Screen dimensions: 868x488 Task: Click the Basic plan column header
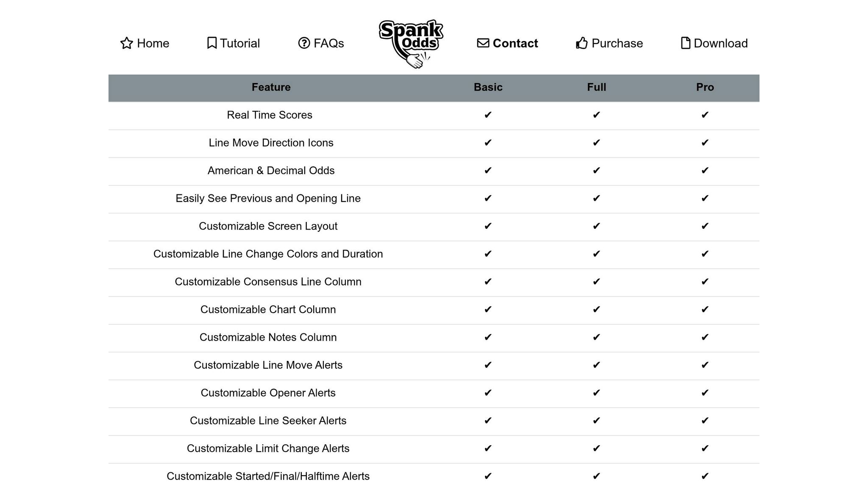coord(488,87)
